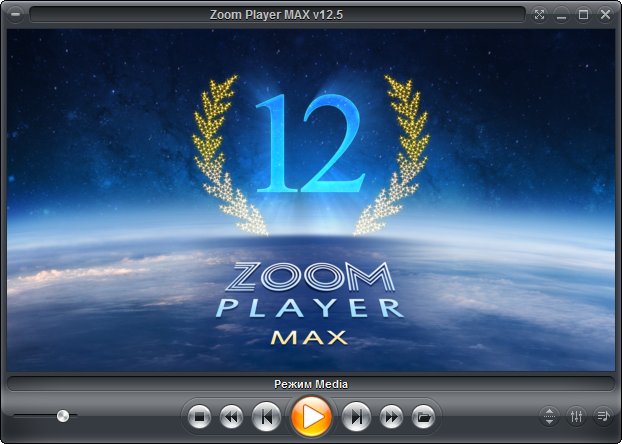
Task: Stop playback with the Stop button
Action: coord(199,415)
